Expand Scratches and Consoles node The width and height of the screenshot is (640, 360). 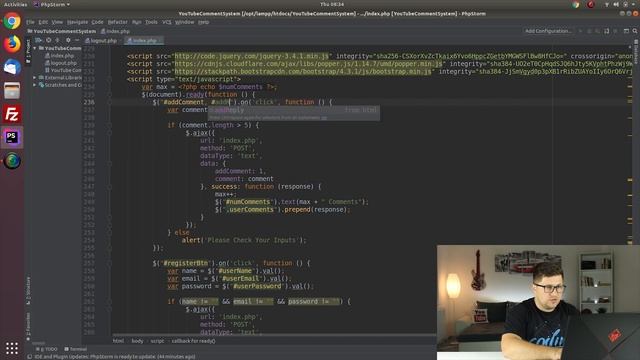[35, 85]
